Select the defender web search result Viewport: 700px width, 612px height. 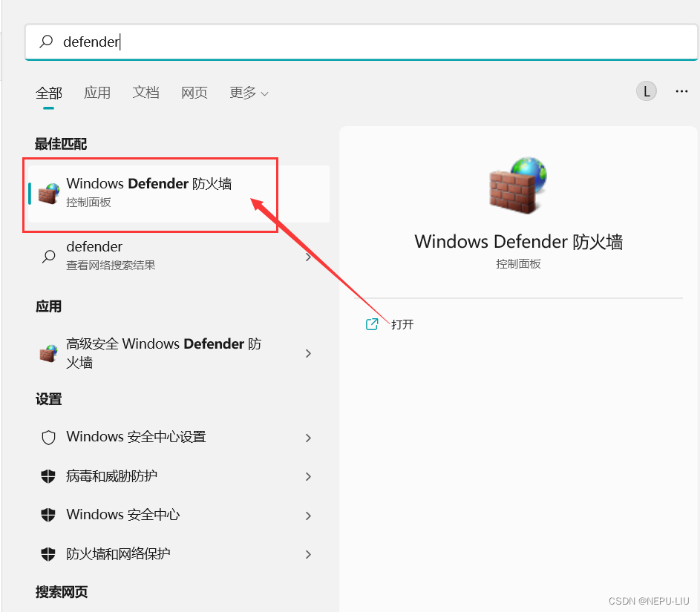179,256
